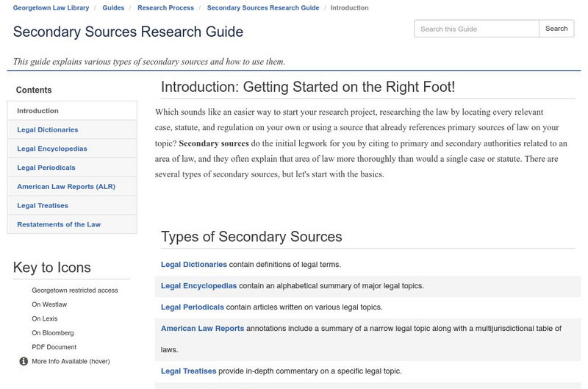Follow Legal Dictionaries link in Types list
Screen dimensions: 588x389
tap(194, 265)
